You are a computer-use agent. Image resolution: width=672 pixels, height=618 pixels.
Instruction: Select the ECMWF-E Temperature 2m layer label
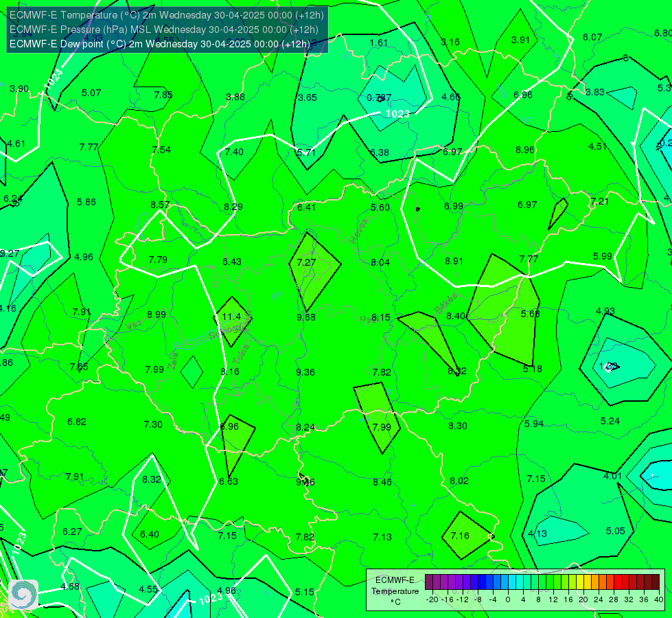coord(167,15)
